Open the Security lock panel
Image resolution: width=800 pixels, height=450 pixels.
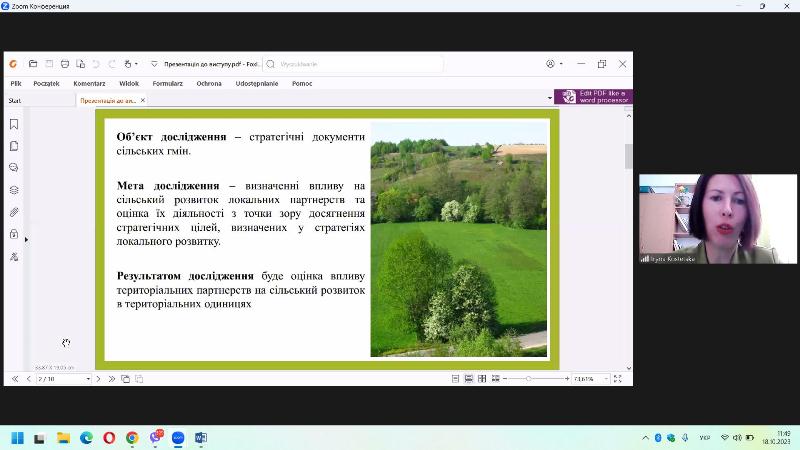tap(14, 234)
